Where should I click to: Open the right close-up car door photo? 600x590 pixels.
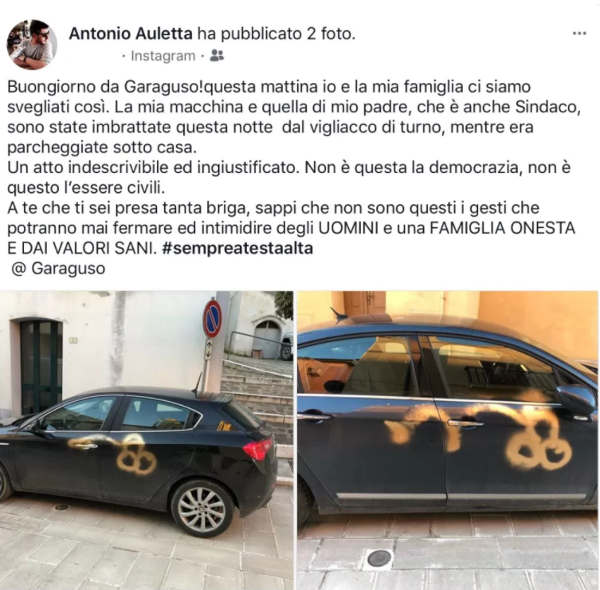tap(448, 440)
